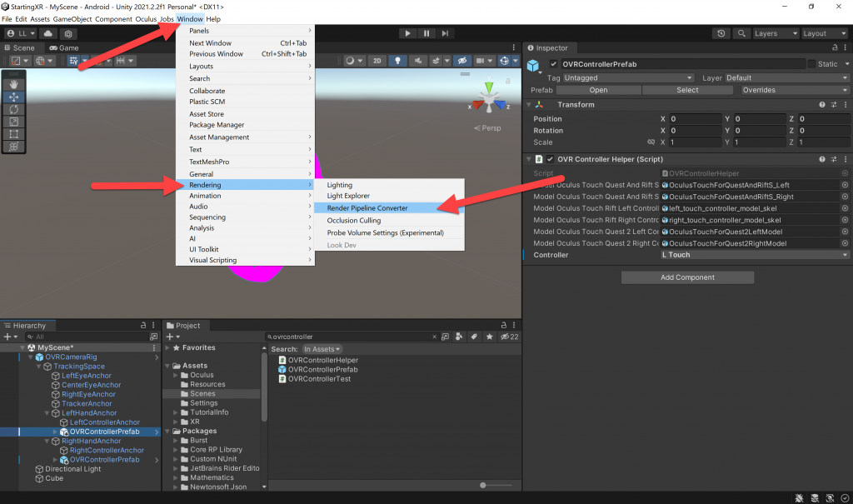Toggle OVRControllerPrefab active checkbox

click(x=553, y=64)
